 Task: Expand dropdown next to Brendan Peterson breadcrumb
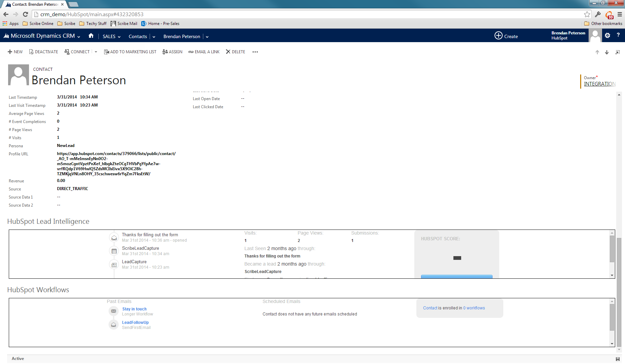(x=207, y=37)
